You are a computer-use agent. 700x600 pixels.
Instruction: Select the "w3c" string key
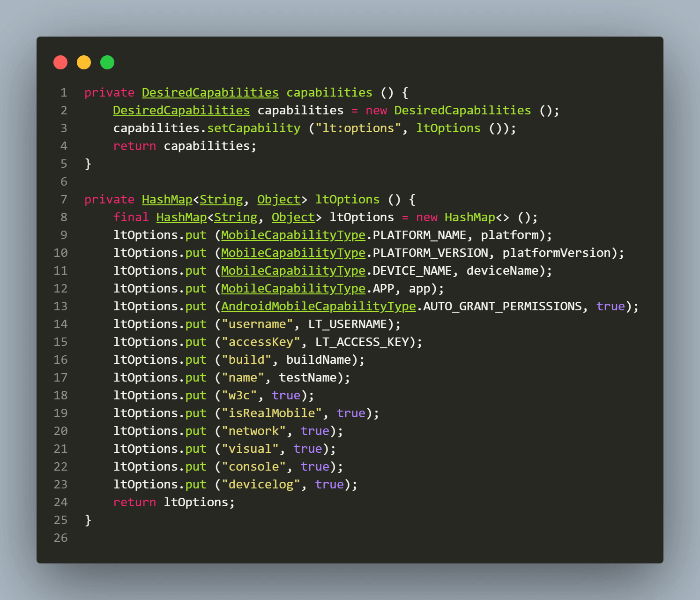click(x=239, y=396)
